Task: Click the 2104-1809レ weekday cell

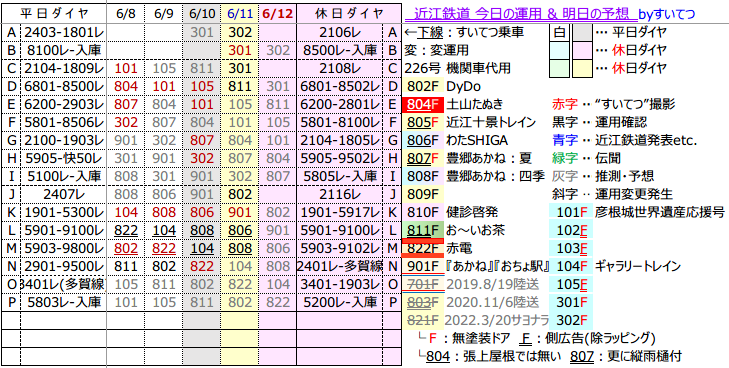Action: tap(64, 69)
